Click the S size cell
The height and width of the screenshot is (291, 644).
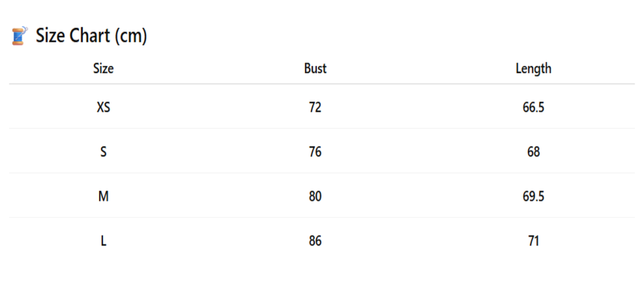click(103, 152)
